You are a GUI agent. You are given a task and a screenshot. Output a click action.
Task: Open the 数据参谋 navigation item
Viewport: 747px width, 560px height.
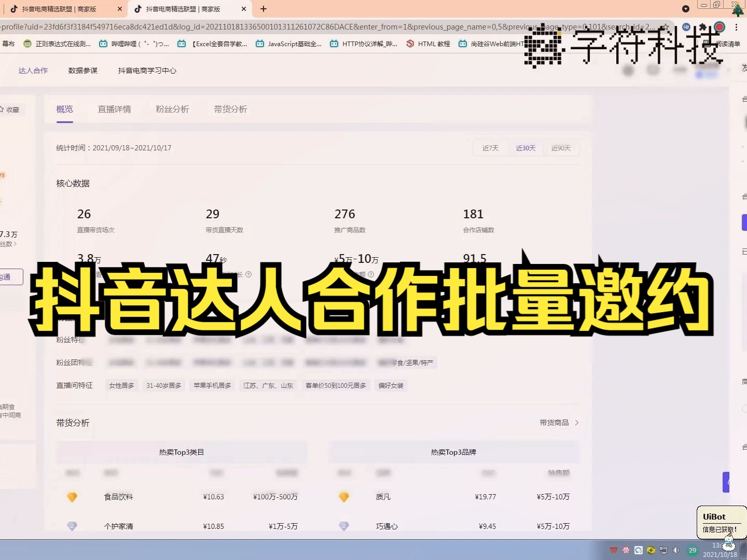pos(83,71)
